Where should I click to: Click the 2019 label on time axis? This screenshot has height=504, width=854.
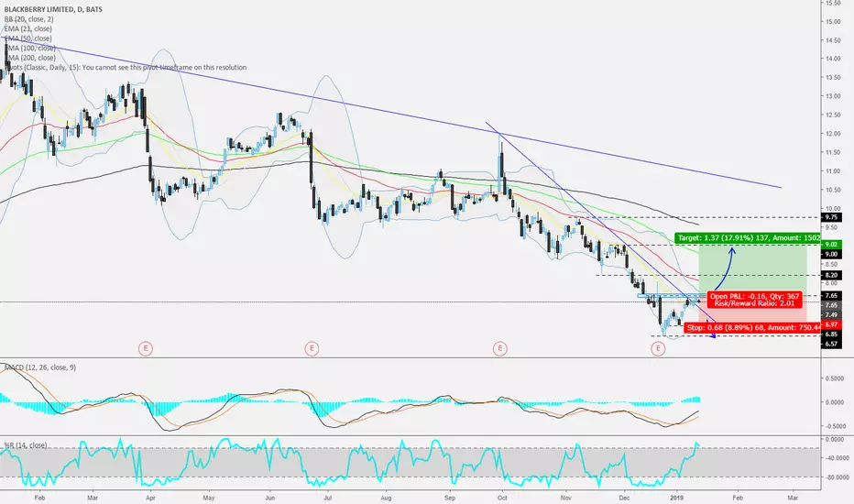(676, 498)
